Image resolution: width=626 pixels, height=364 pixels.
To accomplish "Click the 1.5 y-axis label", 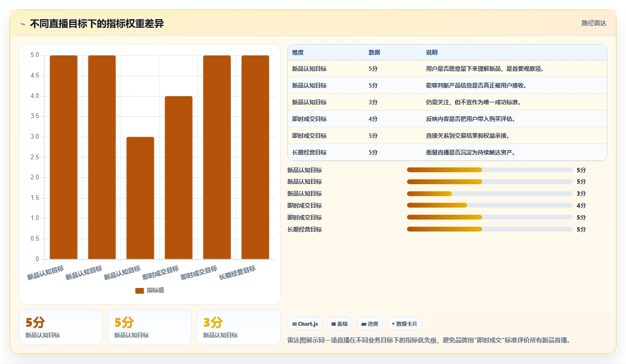I will click(x=34, y=198).
